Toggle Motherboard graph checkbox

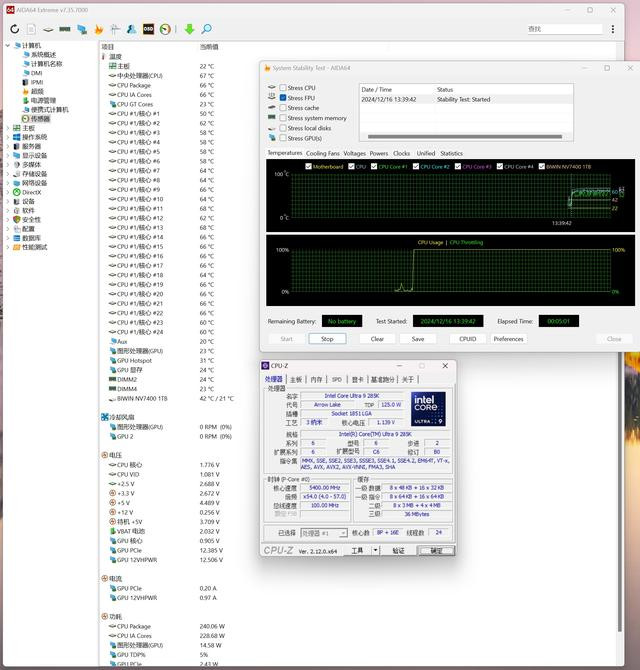click(308, 167)
